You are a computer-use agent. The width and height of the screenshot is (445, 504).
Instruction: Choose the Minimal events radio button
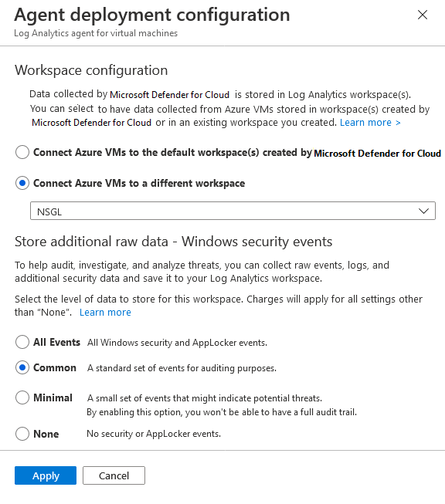(22, 397)
